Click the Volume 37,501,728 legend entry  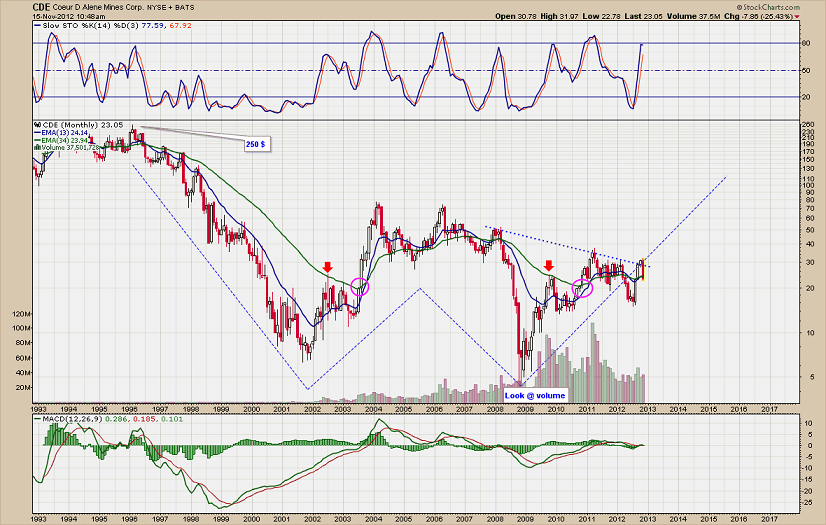70,148
